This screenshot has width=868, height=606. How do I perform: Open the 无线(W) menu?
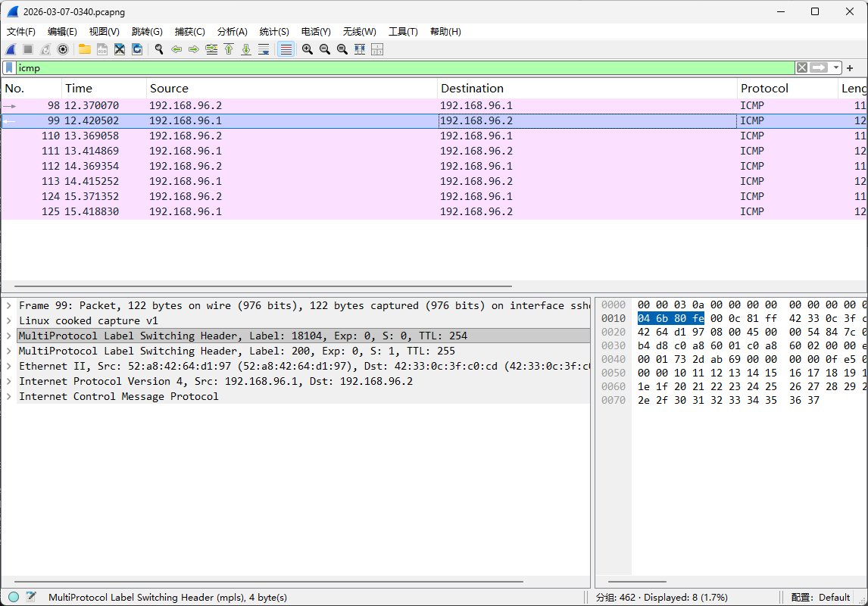[359, 31]
